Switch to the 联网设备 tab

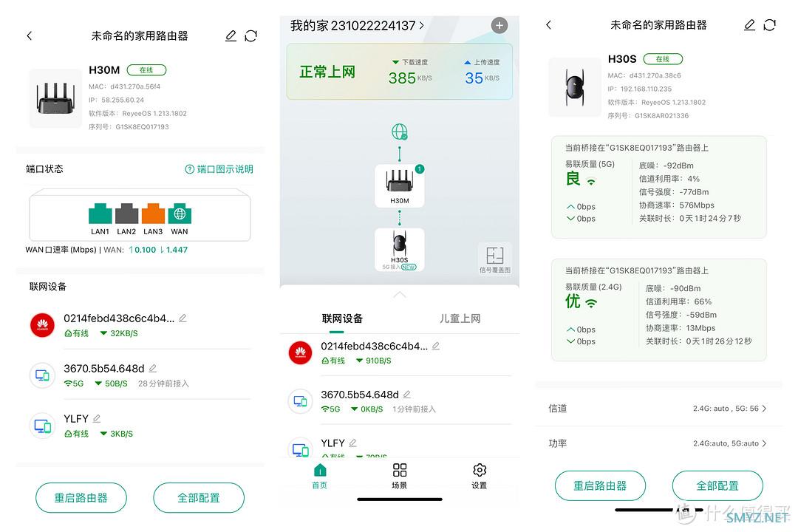[x=342, y=318]
